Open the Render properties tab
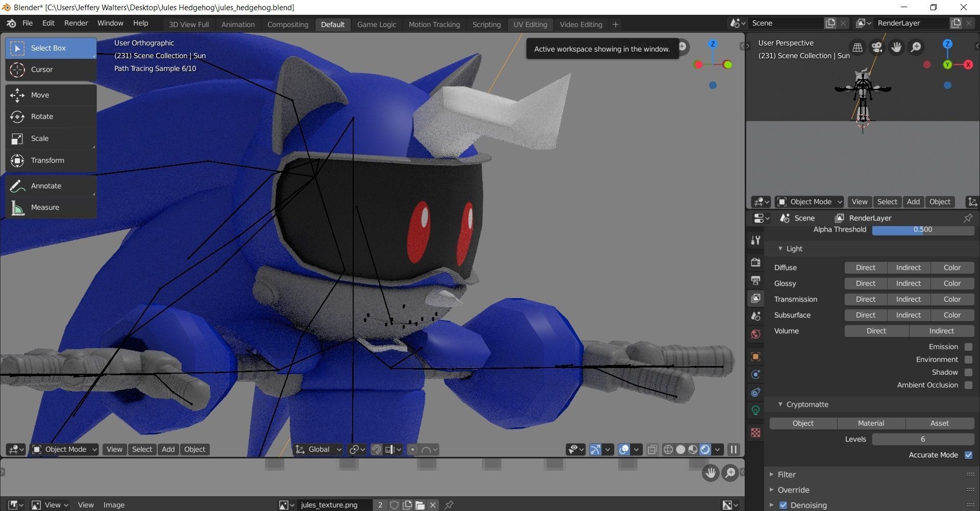 pyautogui.click(x=756, y=262)
